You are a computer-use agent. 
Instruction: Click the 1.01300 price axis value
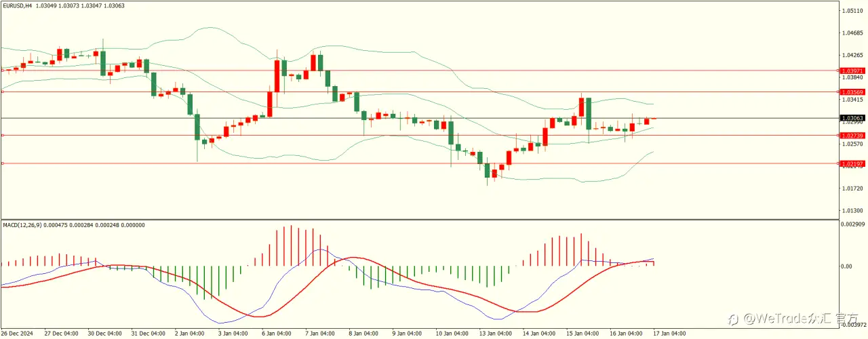click(x=852, y=211)
